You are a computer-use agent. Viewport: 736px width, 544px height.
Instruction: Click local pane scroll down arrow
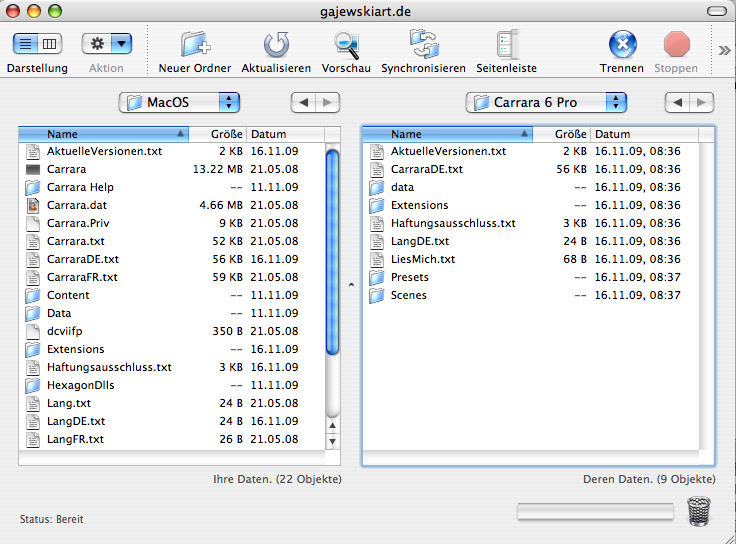pyautogui.click(x=332, y=441)
